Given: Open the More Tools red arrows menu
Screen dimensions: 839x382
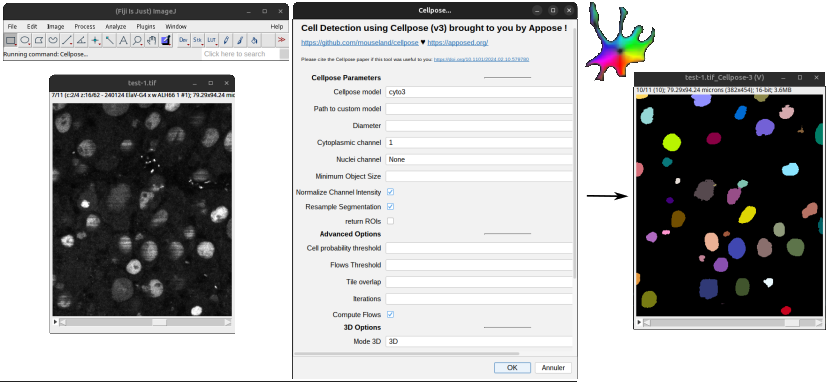Looking at the screenshot, I should (x=281, y=40).
